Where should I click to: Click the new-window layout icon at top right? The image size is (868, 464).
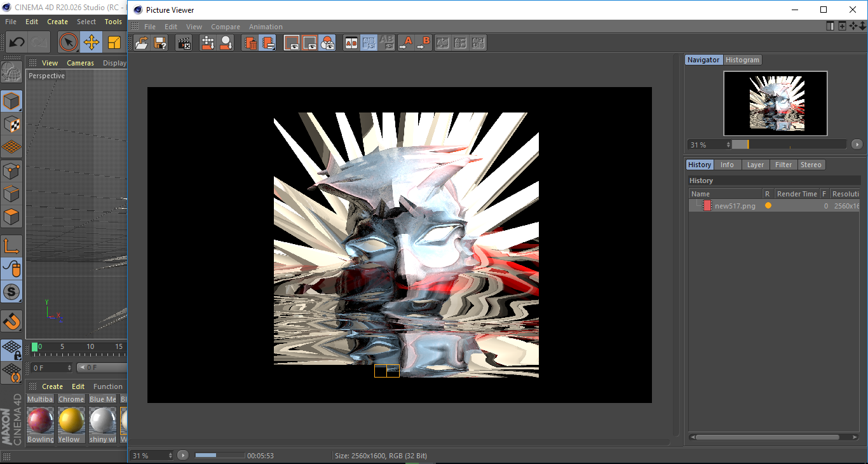(842, 26)
